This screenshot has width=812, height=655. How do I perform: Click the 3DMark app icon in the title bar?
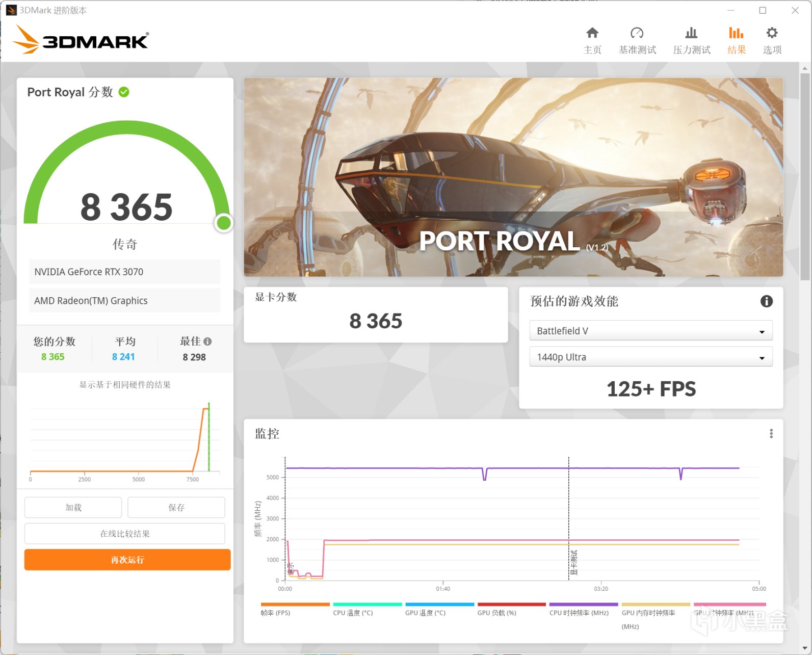point(11,10)
